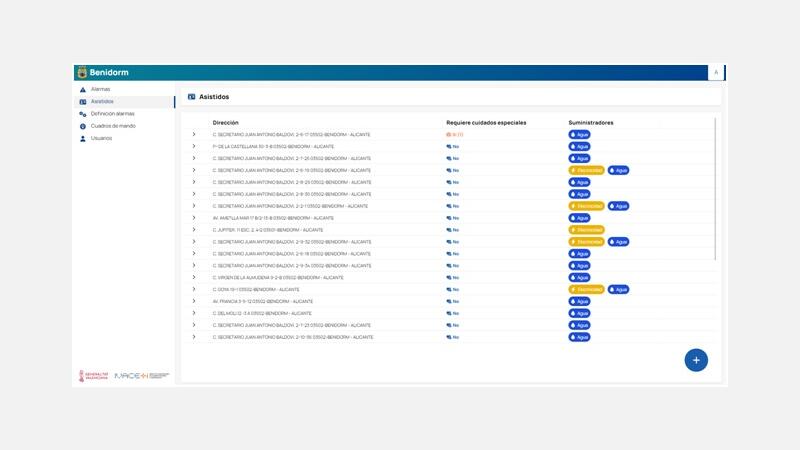Click the Definición alarmas gears icon
This screenshot has height=450, width=800.
[83, 114]
